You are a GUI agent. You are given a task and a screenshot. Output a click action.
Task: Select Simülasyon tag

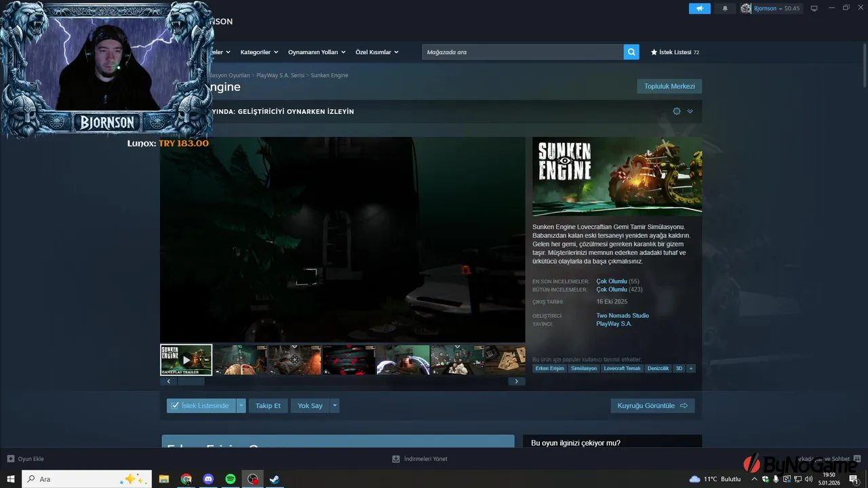pos(584,369)
